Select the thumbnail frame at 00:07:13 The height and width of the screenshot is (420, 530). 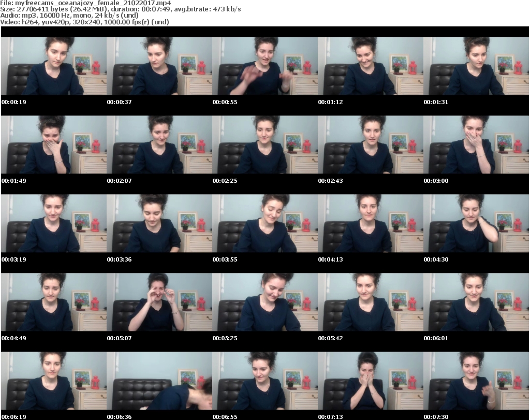pyautogui.click(x=370, y=381)
